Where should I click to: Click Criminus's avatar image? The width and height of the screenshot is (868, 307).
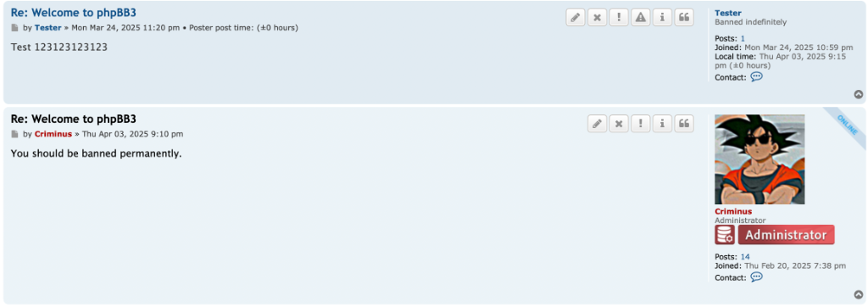(x=759, y=159)
